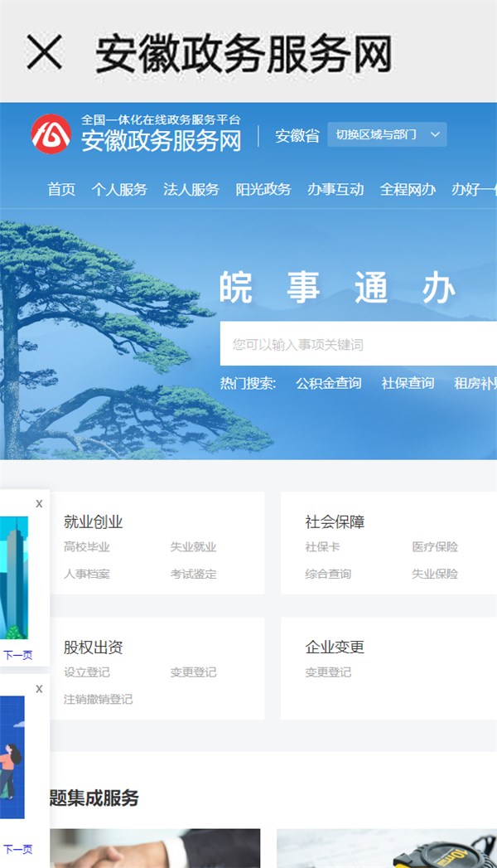
Task: Open the 全程网办 menu item
Action: tap(408, 189)
